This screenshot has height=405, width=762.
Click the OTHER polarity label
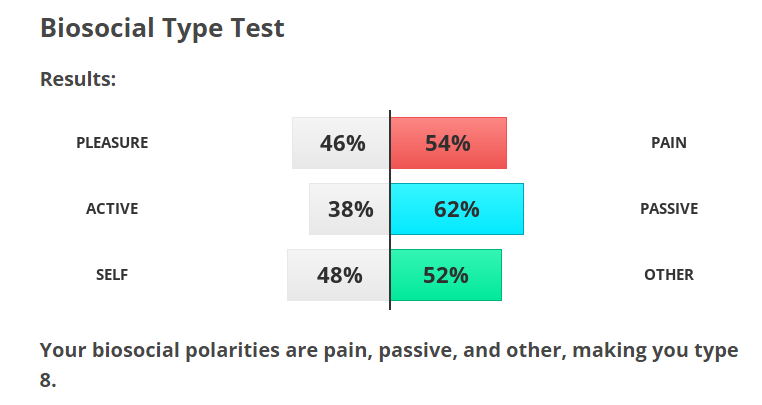[x=669, y=275]
